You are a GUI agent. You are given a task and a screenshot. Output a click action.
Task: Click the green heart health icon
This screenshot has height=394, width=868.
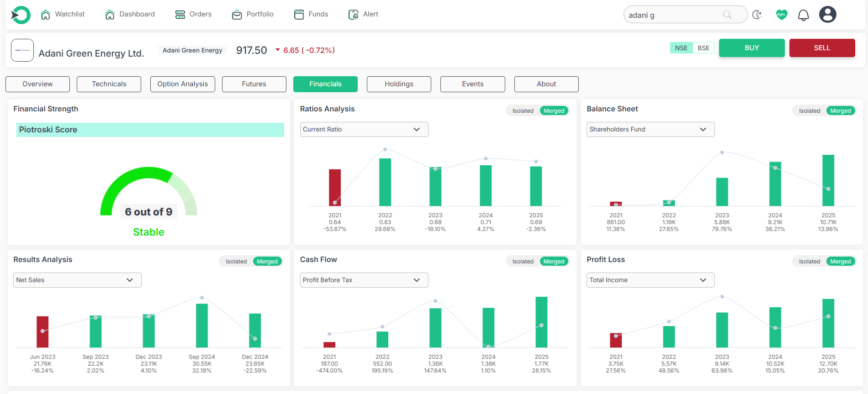pyautogui.click(x=782, y=15)
